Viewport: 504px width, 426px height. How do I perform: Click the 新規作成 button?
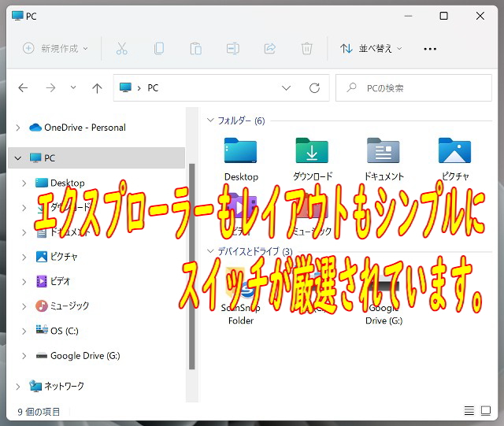(x=55, y=49)
